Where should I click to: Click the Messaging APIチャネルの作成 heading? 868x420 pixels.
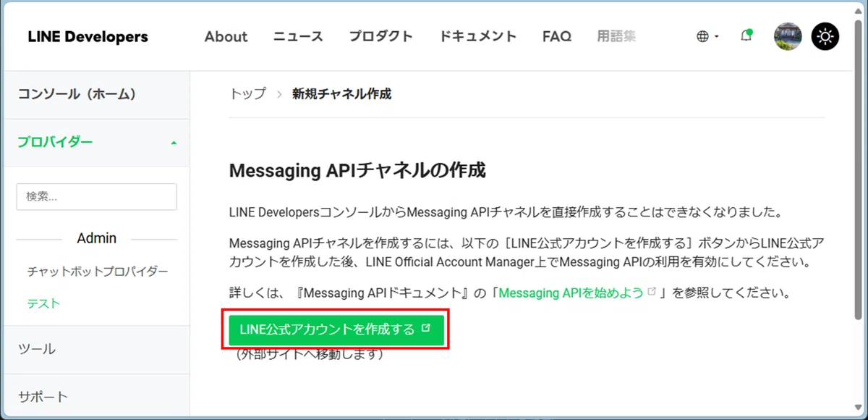click(357, 171)
